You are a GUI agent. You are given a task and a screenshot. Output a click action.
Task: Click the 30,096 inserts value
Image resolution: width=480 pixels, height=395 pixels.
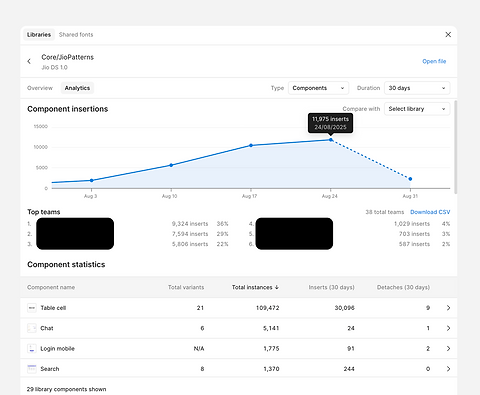coord(344,308)
